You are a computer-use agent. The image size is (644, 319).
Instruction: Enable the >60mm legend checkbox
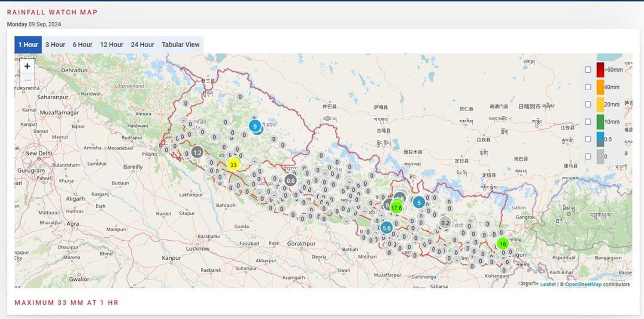588,69
